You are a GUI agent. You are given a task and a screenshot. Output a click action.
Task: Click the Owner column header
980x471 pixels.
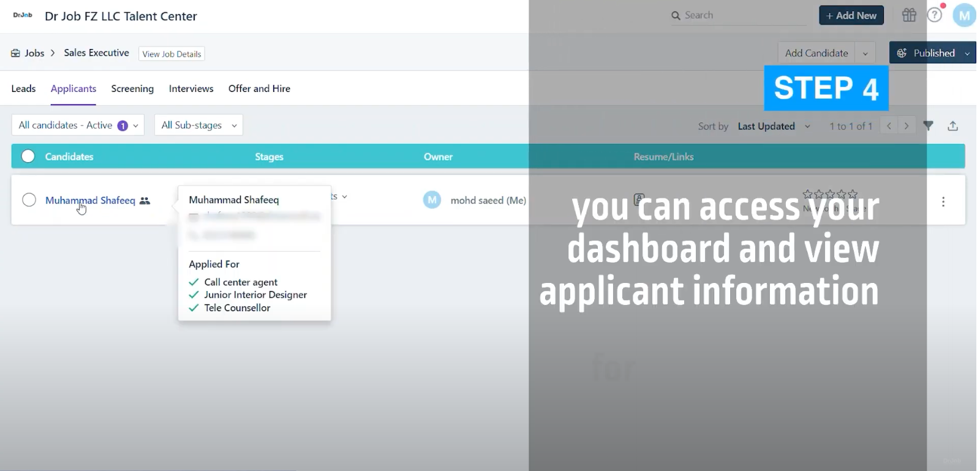(x=438, y=157)
